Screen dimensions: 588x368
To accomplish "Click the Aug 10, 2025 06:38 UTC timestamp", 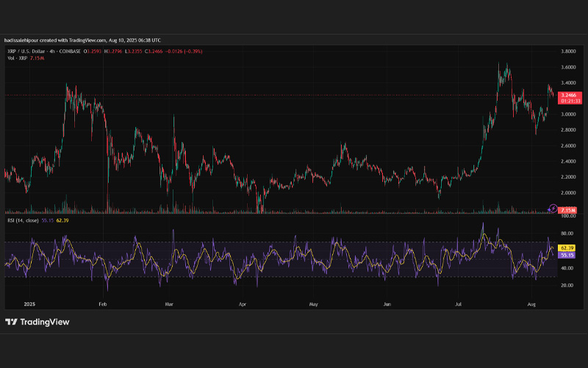I will [x=135, y=40].
